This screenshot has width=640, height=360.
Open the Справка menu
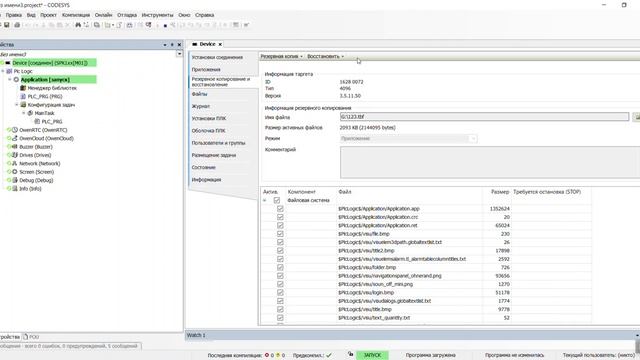204,15
